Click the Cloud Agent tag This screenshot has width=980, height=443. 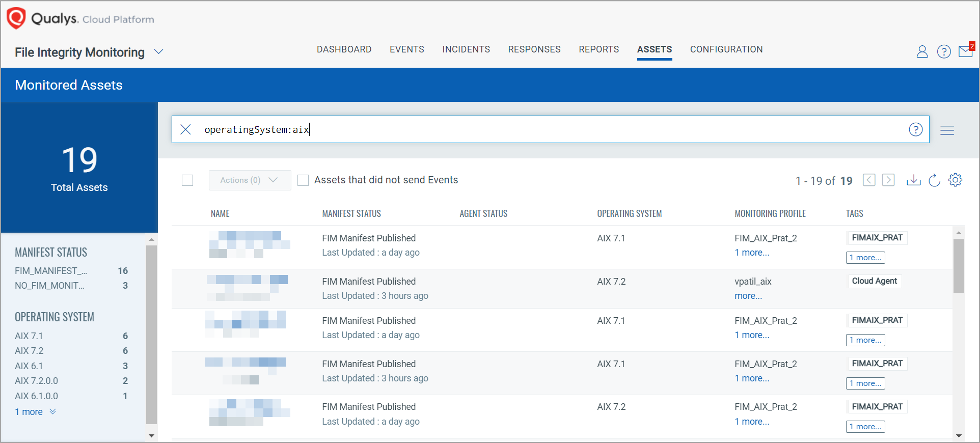coord(875,281)
